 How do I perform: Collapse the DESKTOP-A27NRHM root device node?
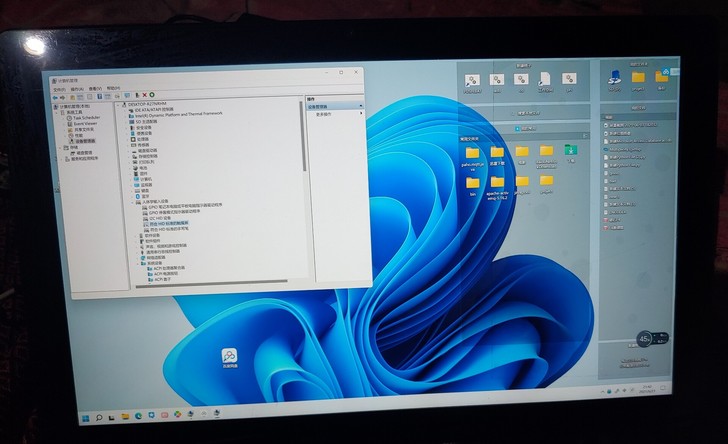[118, 104]
